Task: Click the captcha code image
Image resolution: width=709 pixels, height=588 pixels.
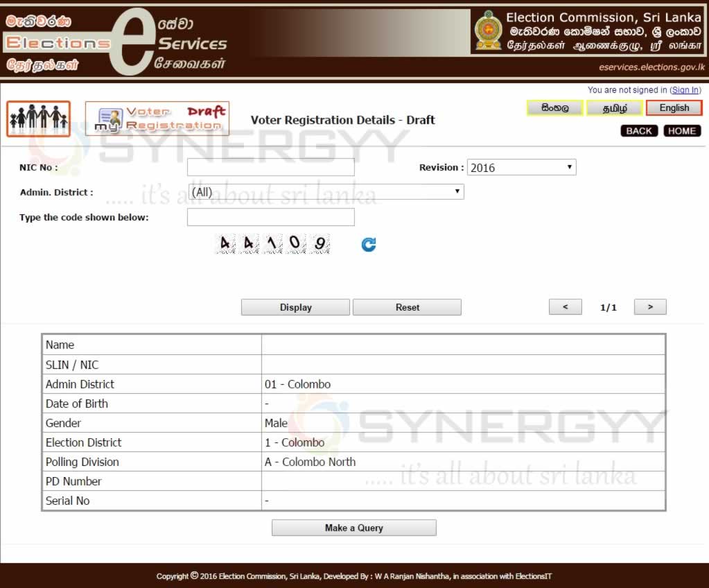Action: click(x=273, y=244)
